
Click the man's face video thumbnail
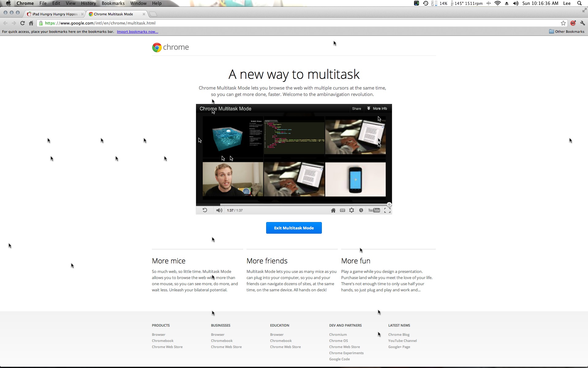coord(233,179)
